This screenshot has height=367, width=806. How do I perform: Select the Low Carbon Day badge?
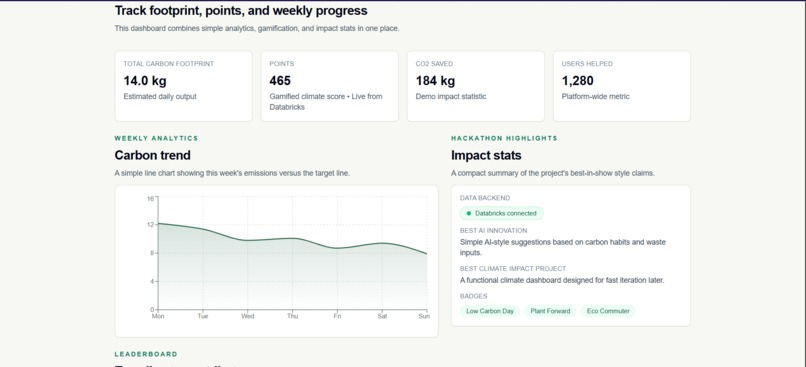coord(490,311)
